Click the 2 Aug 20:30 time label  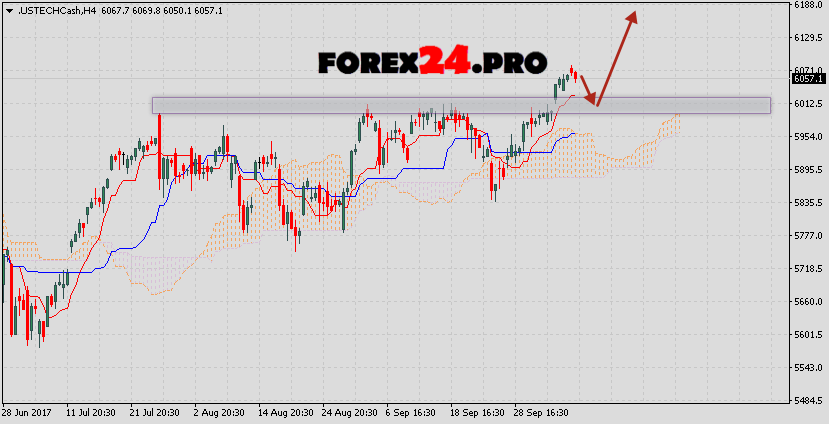[x=220, y=412]
